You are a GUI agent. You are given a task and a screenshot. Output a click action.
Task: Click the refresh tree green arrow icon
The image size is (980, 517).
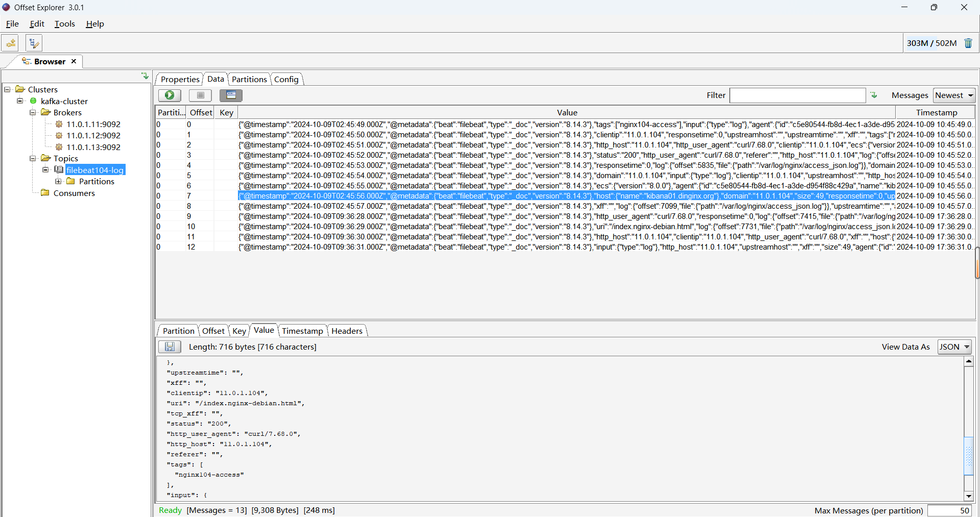coord(145,76)
